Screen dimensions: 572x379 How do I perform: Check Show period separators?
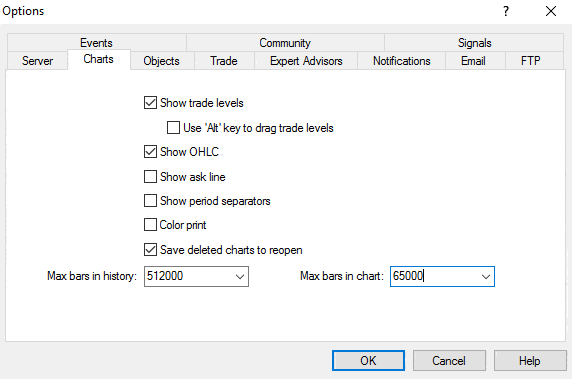pyautogui.click(x=150, y=201)
